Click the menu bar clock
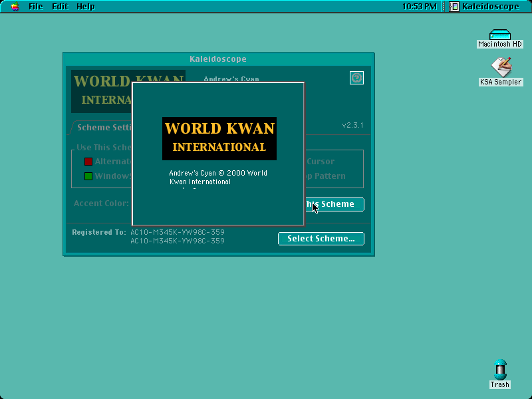 (x=420, y=7)
